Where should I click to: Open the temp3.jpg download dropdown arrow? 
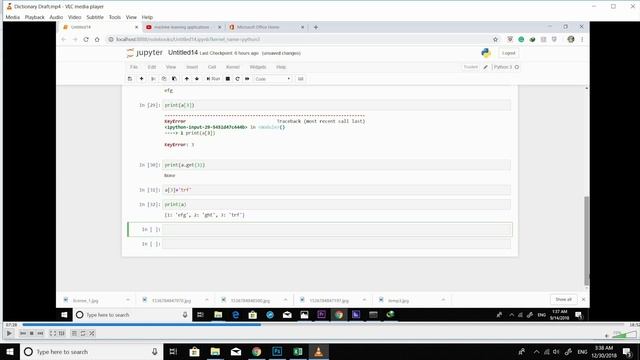click(x=443, y=300)
